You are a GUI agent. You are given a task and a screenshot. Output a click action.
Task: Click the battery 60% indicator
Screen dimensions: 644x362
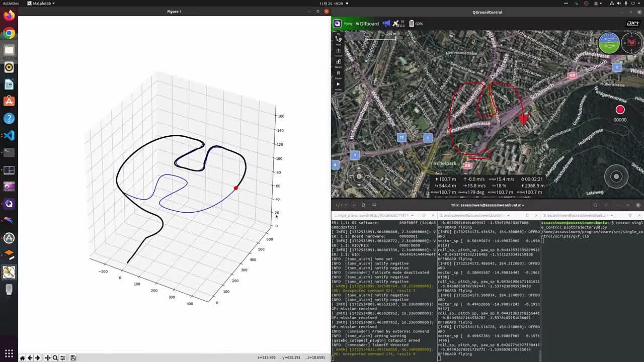click(416, 24)
